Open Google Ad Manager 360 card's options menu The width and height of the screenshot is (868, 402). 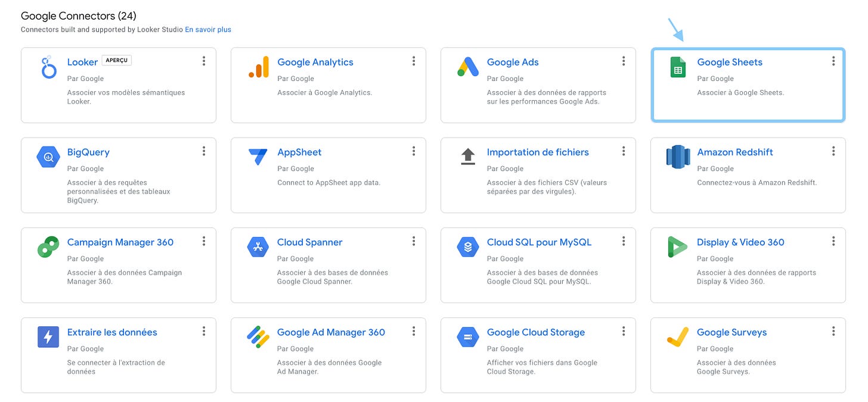tap(414, 331)
